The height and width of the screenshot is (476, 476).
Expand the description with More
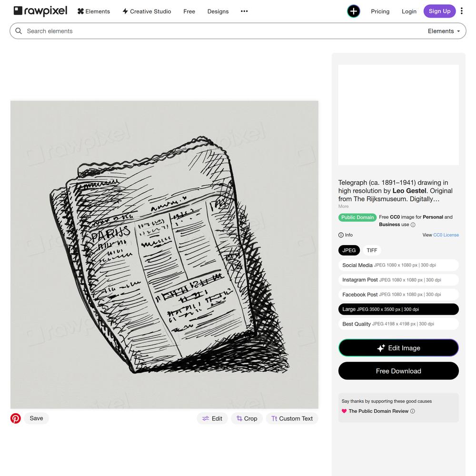coord(343,207)
